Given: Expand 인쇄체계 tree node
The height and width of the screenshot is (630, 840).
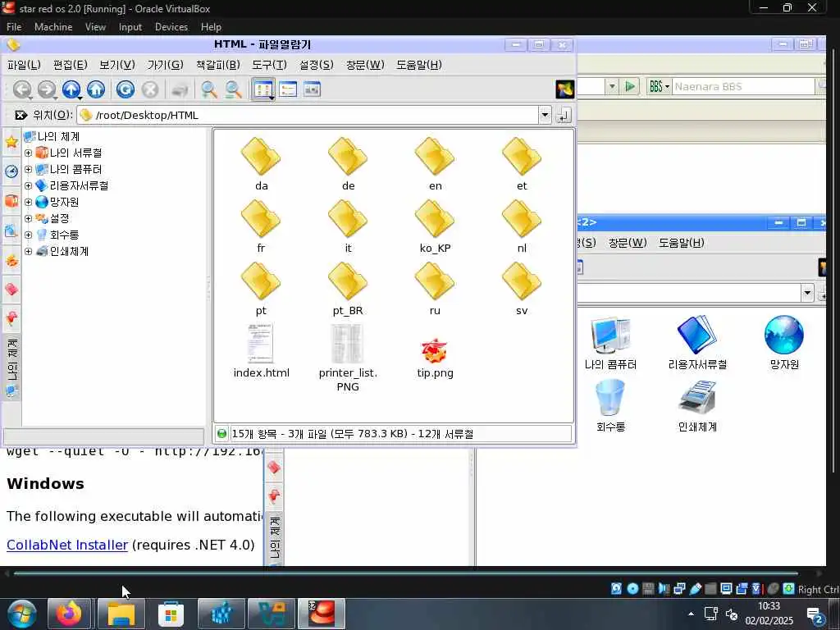Looking at the screenshot, I should 29,251.
